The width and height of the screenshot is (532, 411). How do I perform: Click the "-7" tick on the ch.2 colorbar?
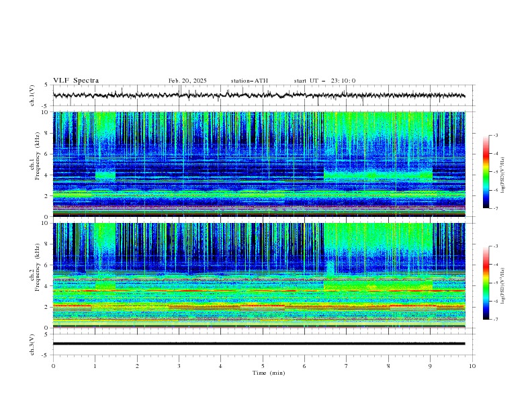coord(495,320)
